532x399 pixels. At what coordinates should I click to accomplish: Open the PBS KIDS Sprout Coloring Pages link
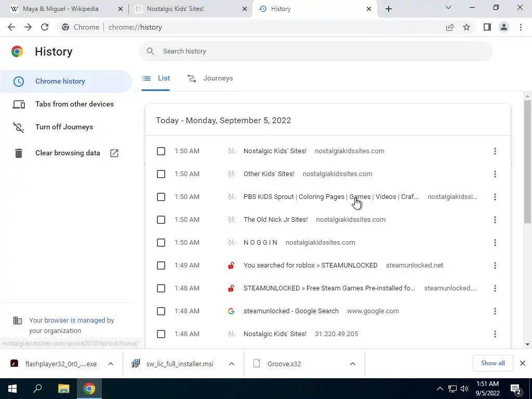(331, 197)
